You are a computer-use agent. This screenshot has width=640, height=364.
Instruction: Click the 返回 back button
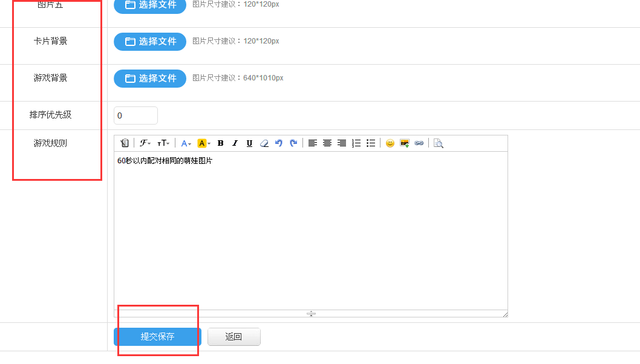tap(233, 337)
